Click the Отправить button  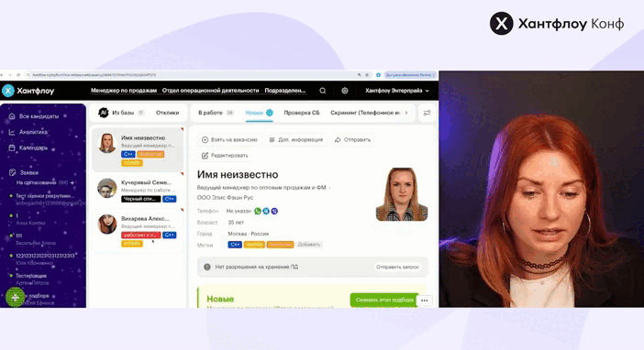[x=352, y=140]
